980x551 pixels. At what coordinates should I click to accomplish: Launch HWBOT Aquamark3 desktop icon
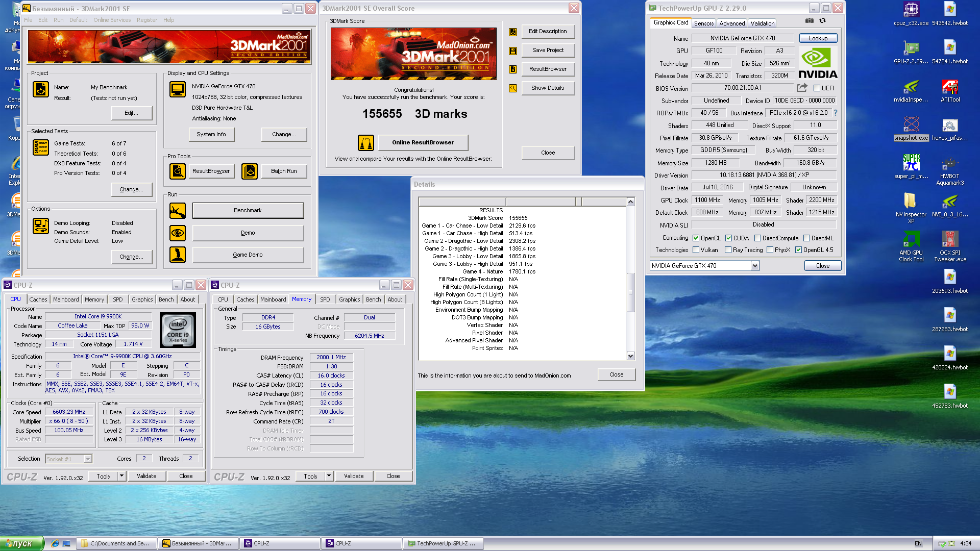tap(950, 170)
